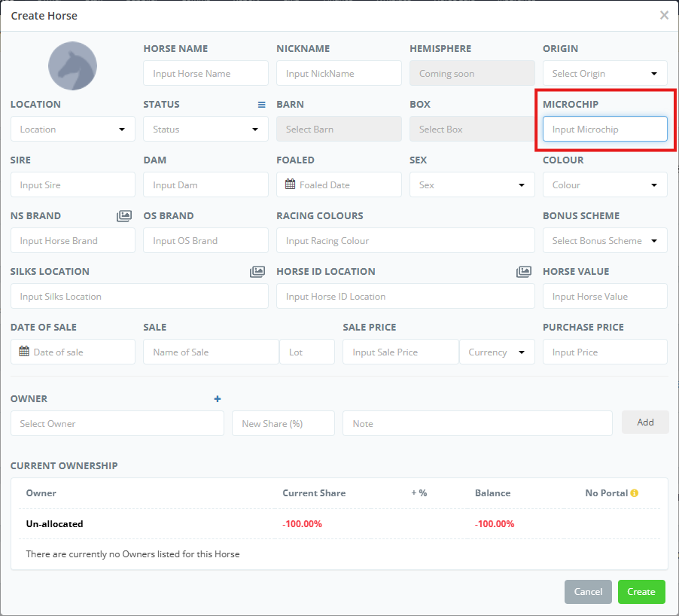Select a Sex from the dropdown
This screenshot has width=679, height=616.
click(471, 185)
